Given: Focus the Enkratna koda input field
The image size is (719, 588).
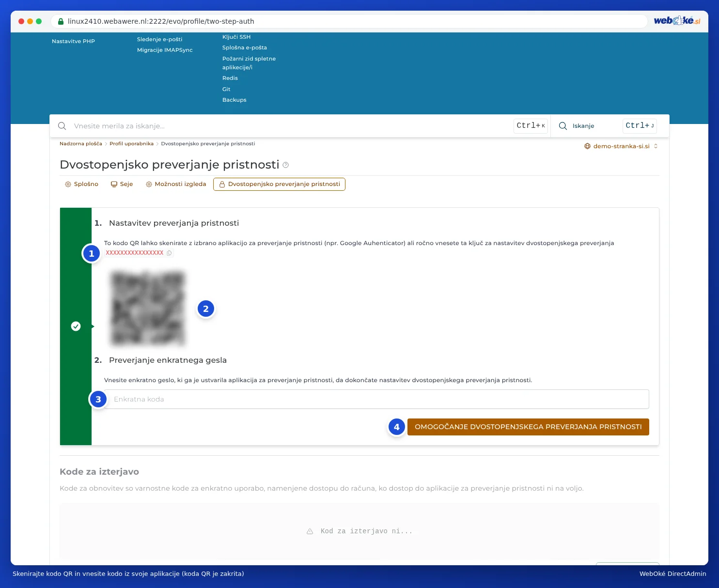Looking at the screenshot, I should click(x=376, y=399).
